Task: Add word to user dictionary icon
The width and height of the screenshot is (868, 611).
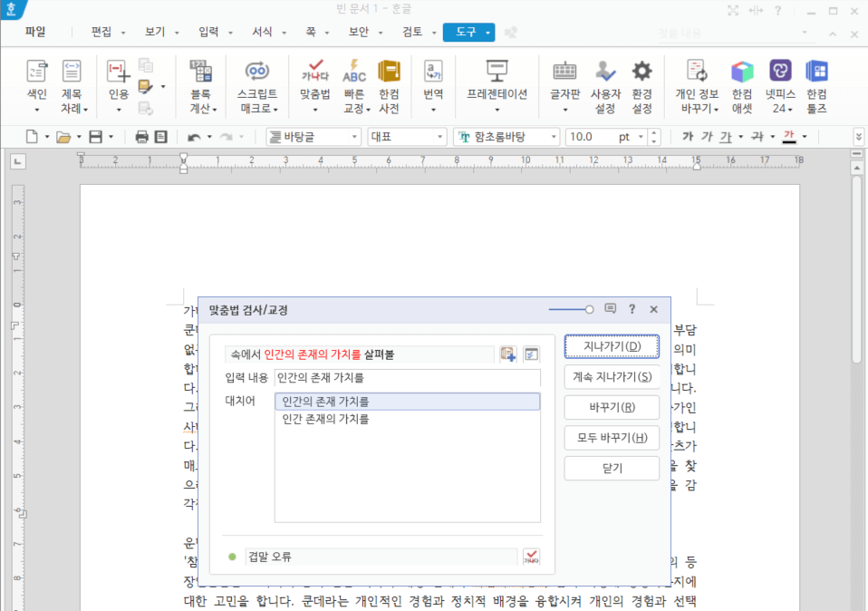Action: [x=507, y=354]
